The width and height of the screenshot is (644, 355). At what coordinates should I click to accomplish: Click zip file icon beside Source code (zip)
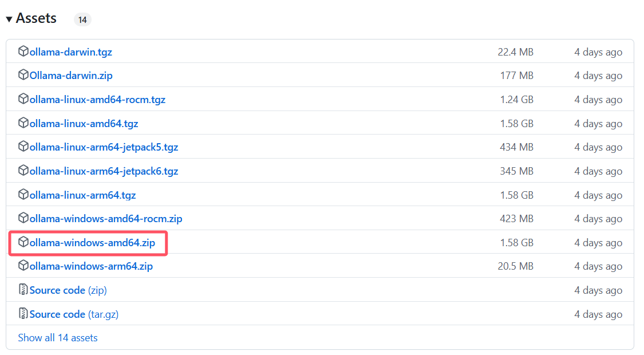pyautogui.click(x=23, y=290)
